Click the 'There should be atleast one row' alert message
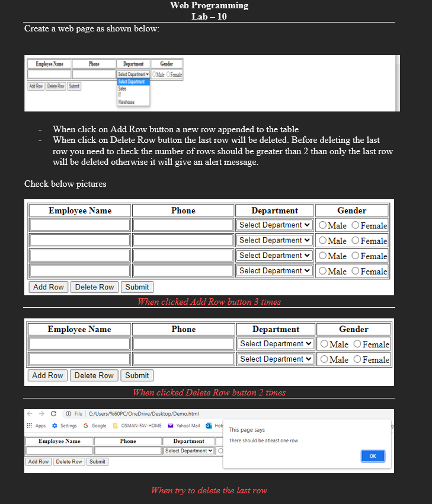Image resolution: width=432 pixels, height=504 pixels. coord(263,441)
